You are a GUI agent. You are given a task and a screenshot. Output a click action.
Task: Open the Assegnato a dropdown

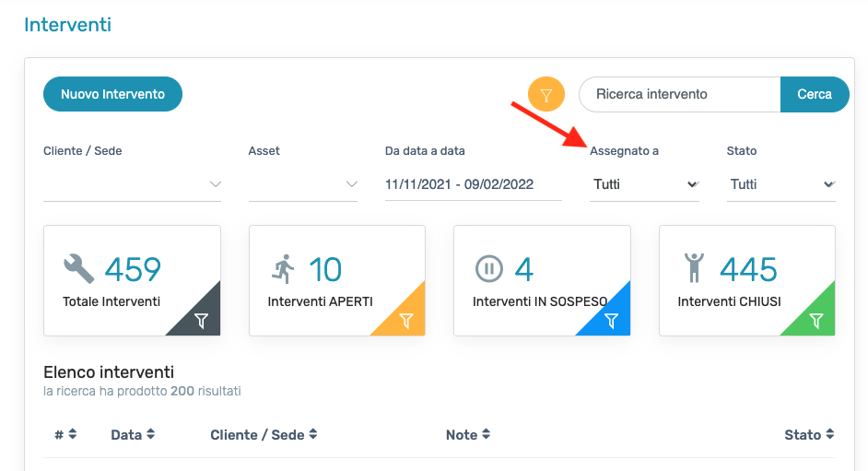[x=644, y=184]
